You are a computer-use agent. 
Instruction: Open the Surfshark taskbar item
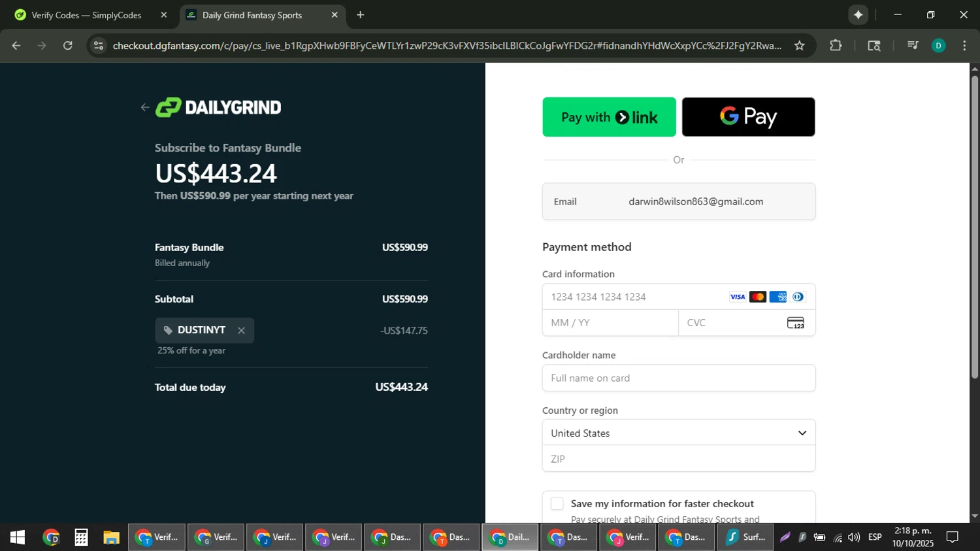tap(746, 537)
